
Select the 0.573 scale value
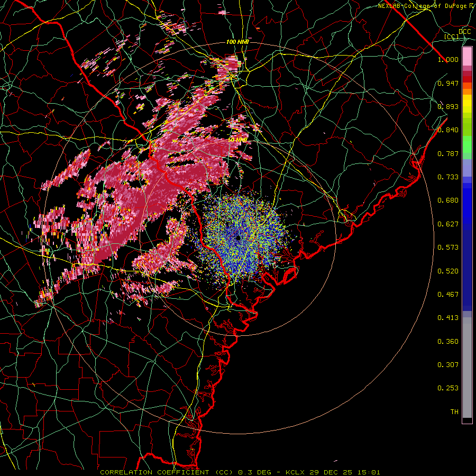448,248
